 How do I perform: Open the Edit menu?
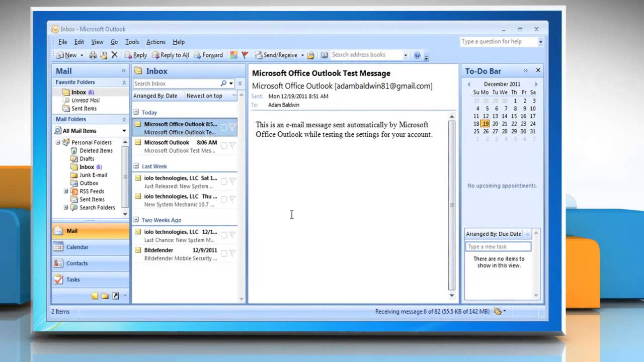79,42
